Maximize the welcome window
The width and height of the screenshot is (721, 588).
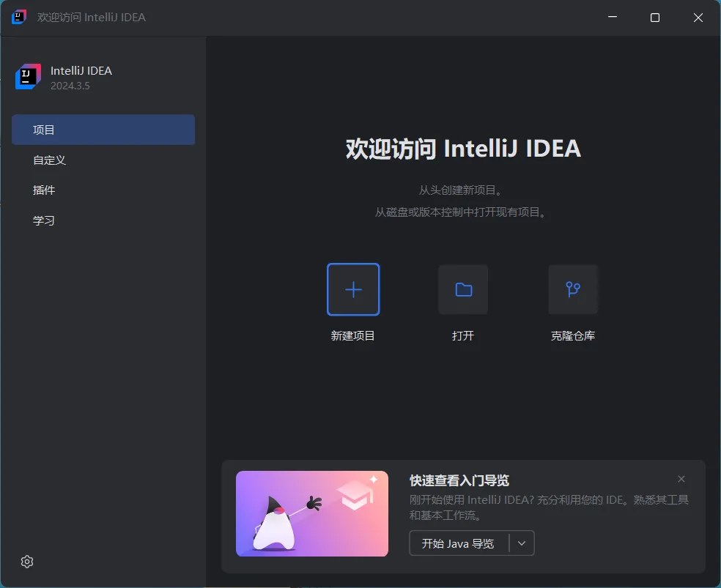click(x=655, y=18)
